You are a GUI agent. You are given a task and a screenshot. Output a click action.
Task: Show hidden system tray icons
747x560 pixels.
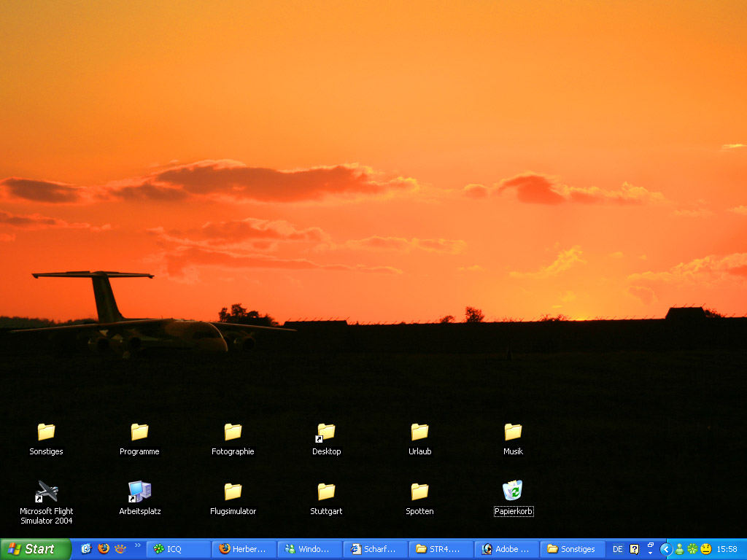pos(665,549)
